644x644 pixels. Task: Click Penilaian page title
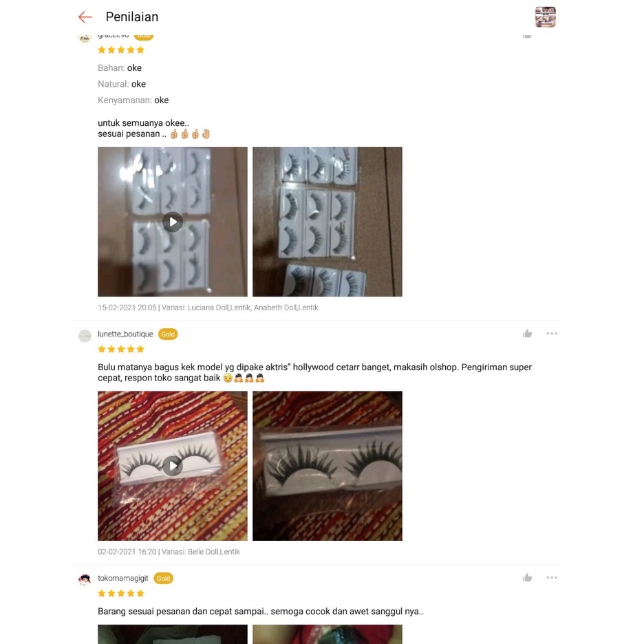(132, 17)
